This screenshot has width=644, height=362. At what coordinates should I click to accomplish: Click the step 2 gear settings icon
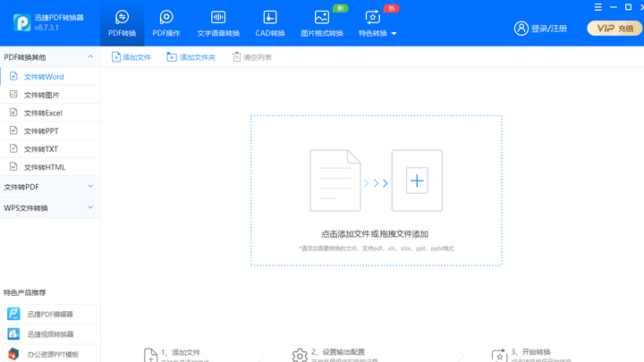point(300,356)
